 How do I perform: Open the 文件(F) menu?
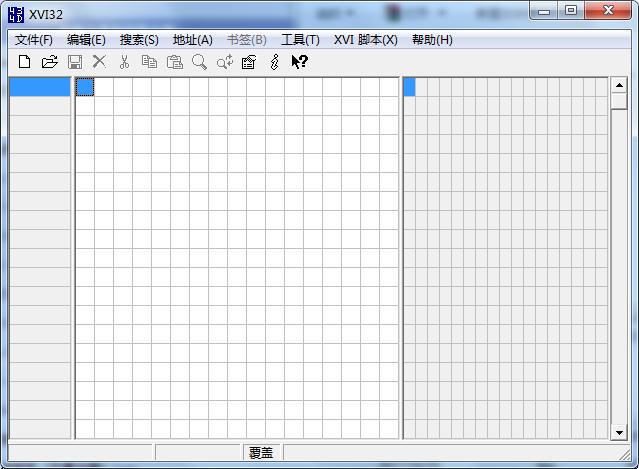click(x=34, y=40)
